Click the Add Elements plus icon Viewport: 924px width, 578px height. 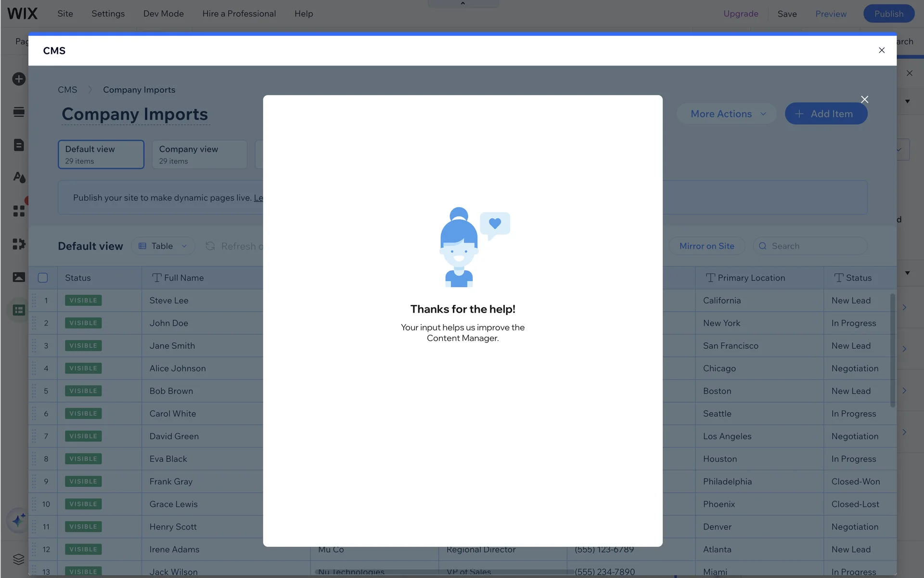pyautogui.click(x=19, y=79)
